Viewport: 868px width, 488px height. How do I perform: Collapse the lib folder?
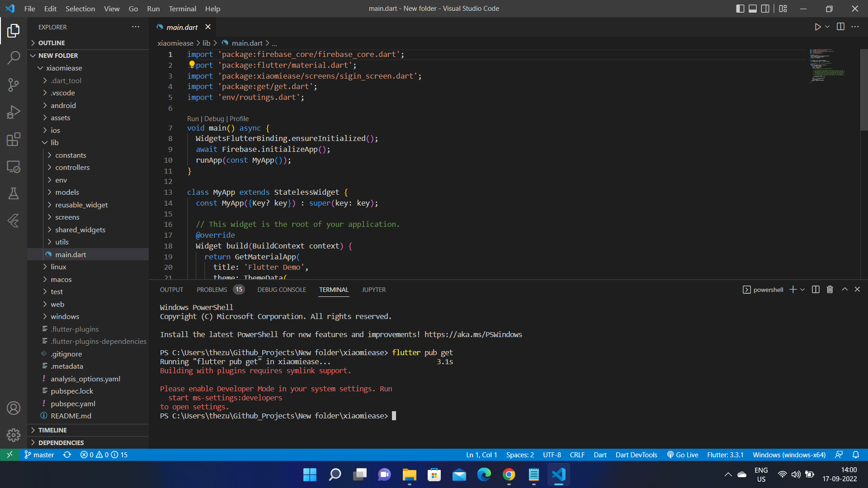click(x=54, y=142)
